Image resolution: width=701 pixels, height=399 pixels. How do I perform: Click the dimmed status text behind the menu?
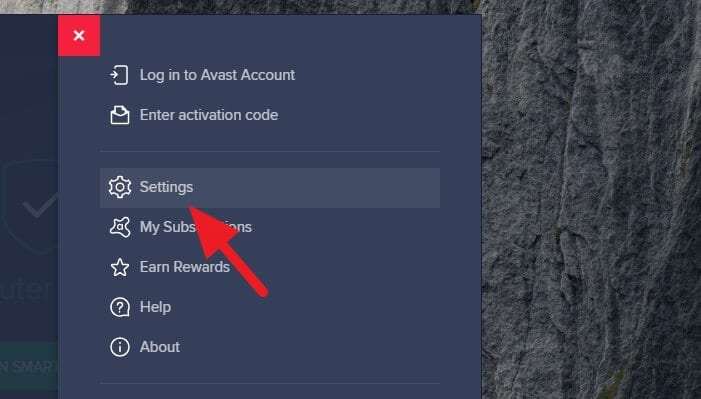coord(25,289)
